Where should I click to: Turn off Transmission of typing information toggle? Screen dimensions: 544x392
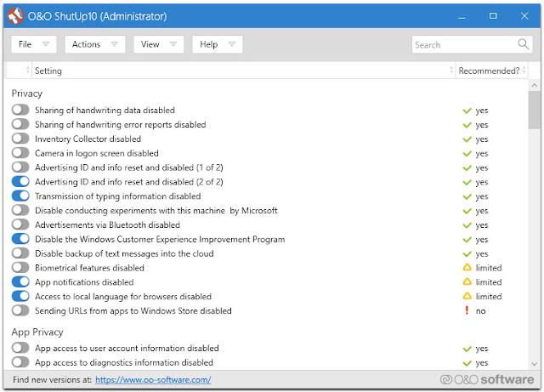[20, 196]
